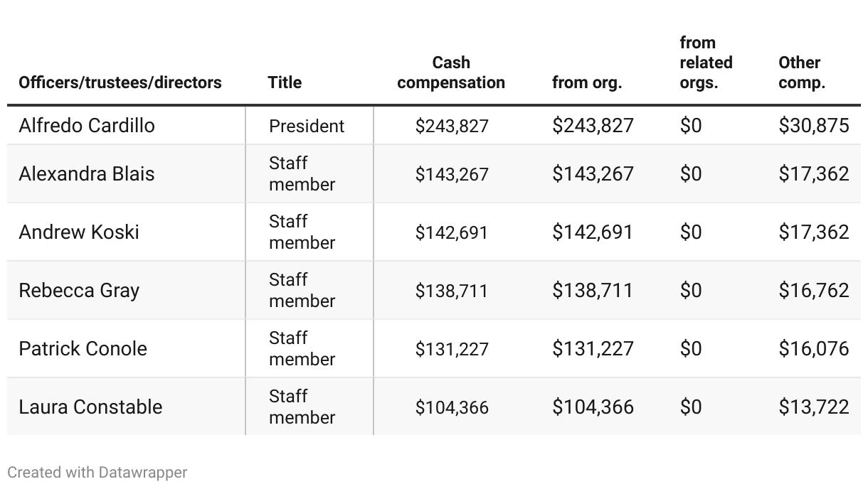Click the from org. column header

click(587, 82)
